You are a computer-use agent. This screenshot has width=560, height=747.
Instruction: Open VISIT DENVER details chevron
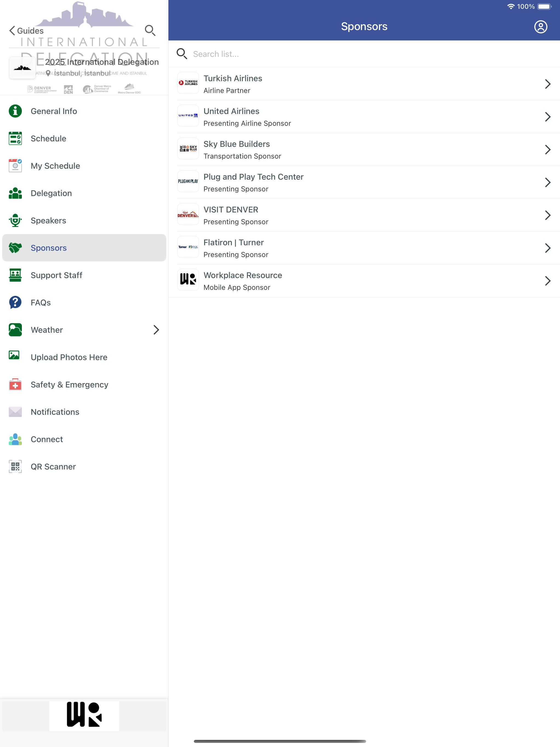547,215
